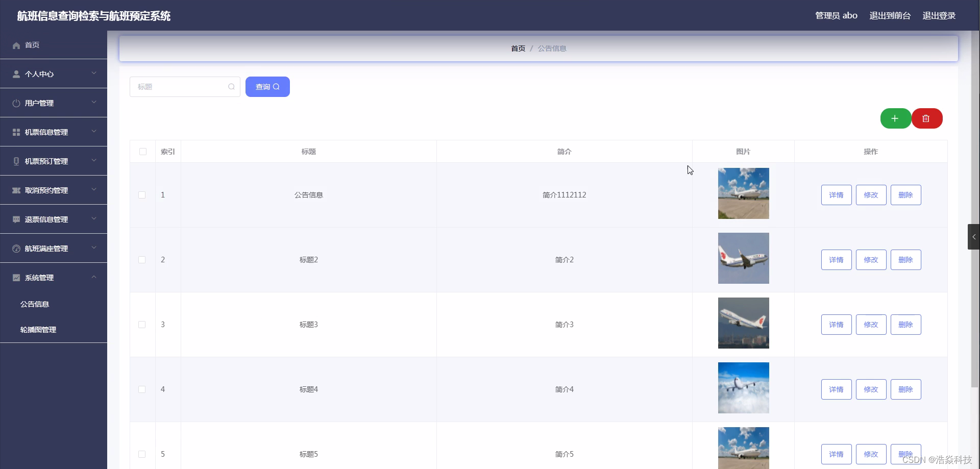
Task: Click the chart icon next to 系统管理
Action: [16, 278]
